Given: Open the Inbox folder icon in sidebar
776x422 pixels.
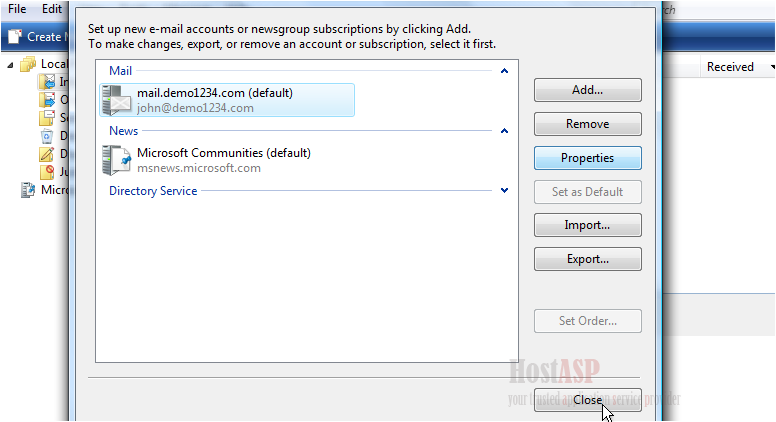Looking at the screenshot, I should point(48,82).
